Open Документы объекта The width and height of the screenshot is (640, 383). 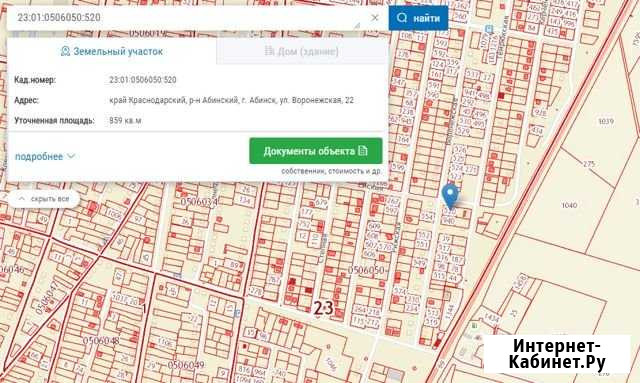click(x=316, y=151)
